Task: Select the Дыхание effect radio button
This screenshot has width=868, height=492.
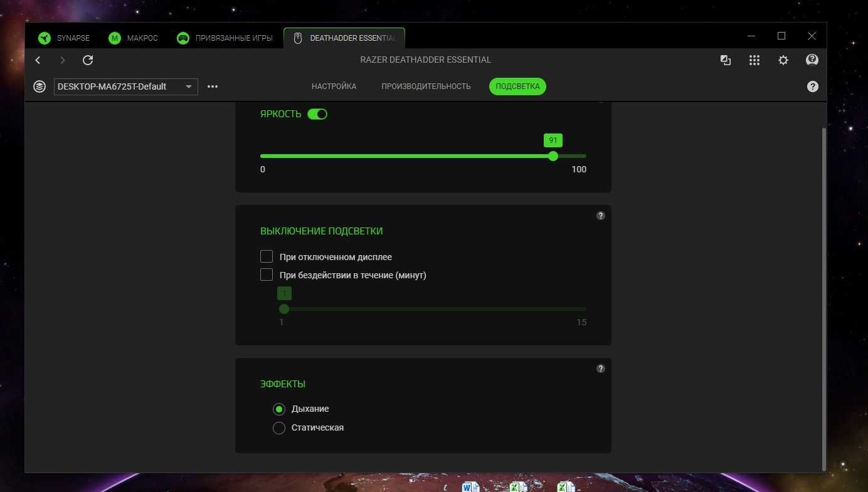Action: 279,409
